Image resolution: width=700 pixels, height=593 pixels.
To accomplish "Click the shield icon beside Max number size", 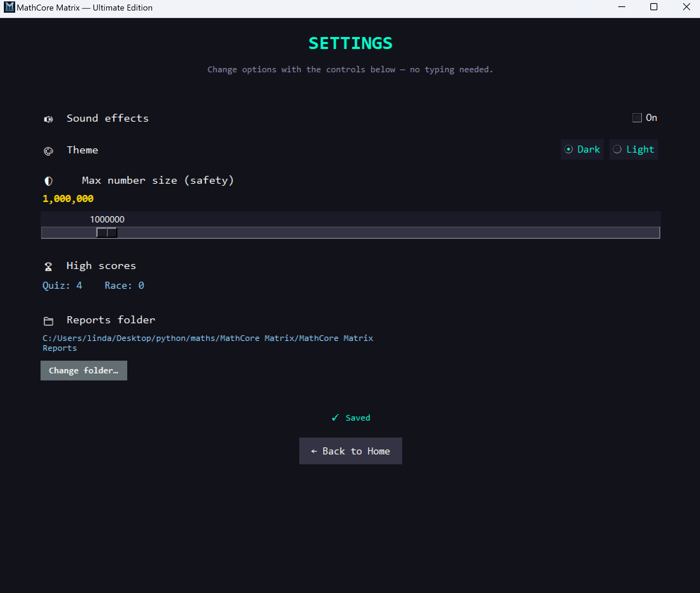I will (x=48, y=181).
